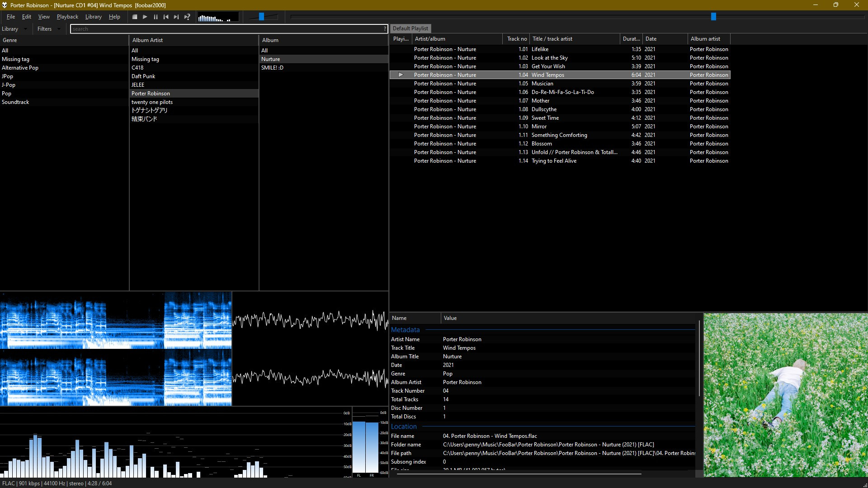Stop playback with the Stop button
Screen dimensions: 868x488
coord(135,17)
